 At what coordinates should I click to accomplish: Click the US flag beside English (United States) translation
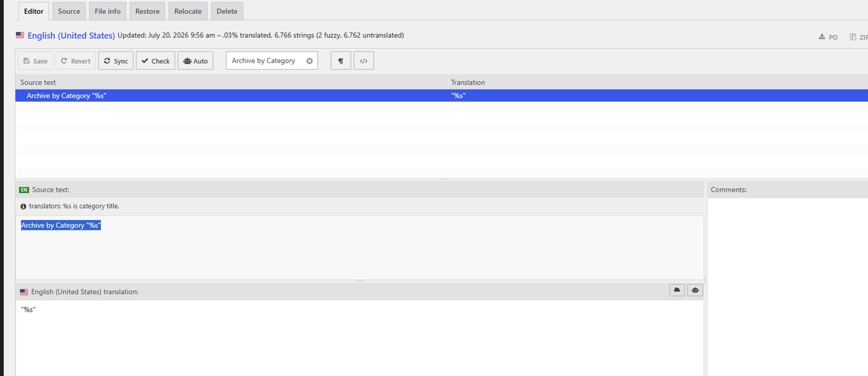(24, 292)
